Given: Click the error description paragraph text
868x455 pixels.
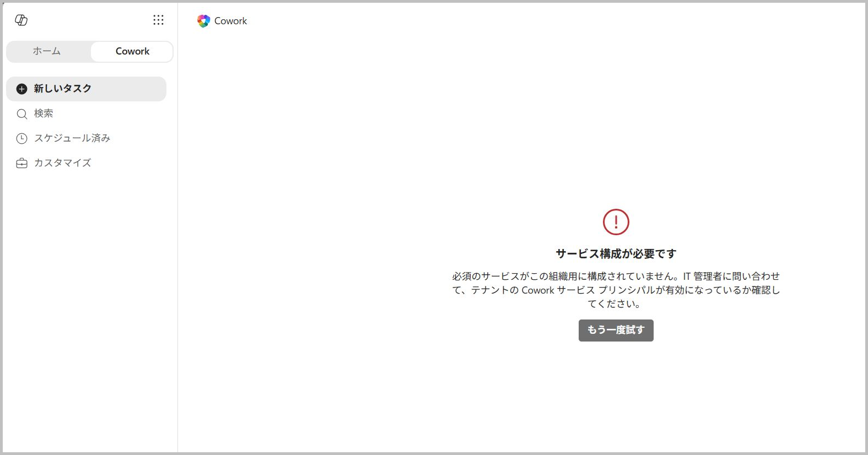Looking at the screenshot, I should coord(616,290).
